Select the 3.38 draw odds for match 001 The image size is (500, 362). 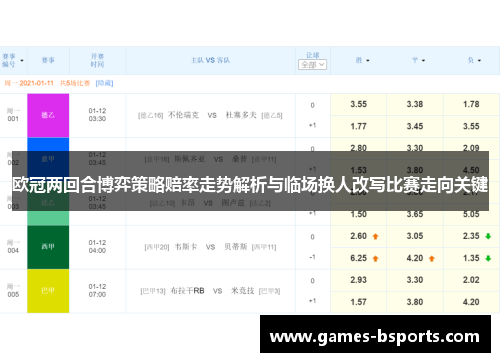pos(415,104)
